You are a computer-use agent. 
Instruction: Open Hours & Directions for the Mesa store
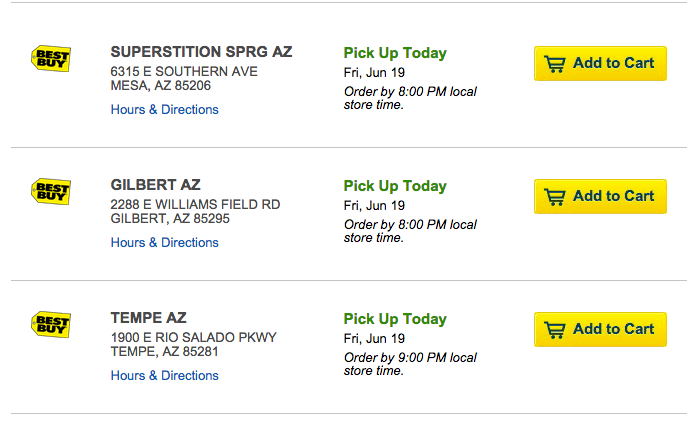(x=164, y=110)
